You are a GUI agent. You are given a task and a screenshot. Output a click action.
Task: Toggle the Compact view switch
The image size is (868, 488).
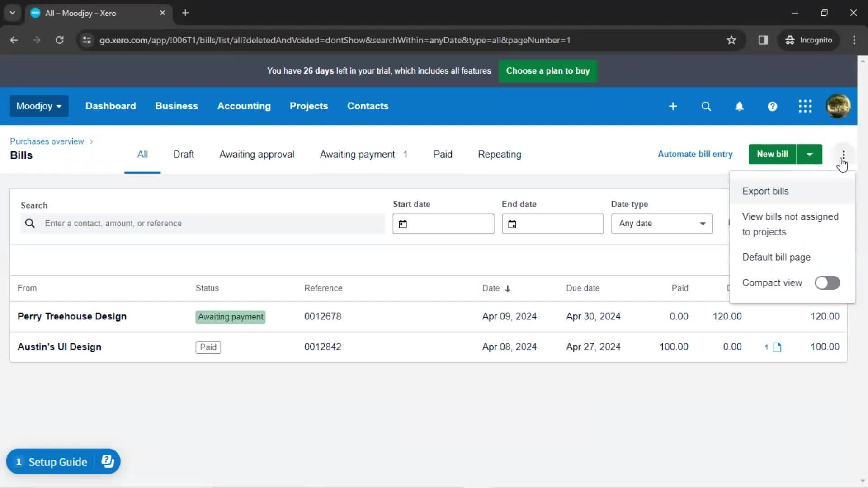[x=827, y=283]
